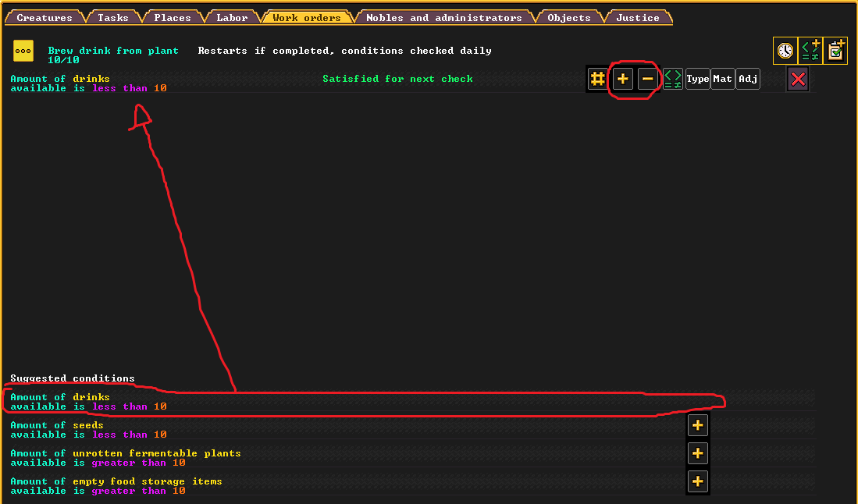Open the Adj adjective selector

click(x=747, y=80)
